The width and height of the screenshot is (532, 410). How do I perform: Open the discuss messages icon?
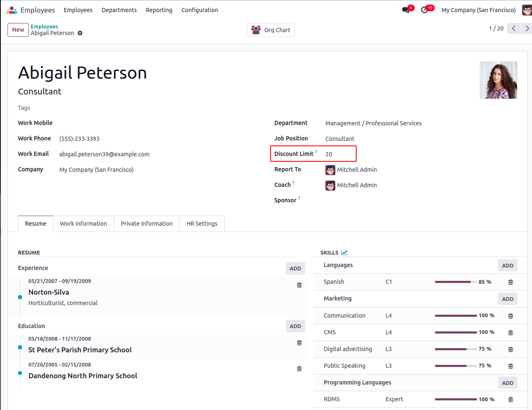(405, 10)
